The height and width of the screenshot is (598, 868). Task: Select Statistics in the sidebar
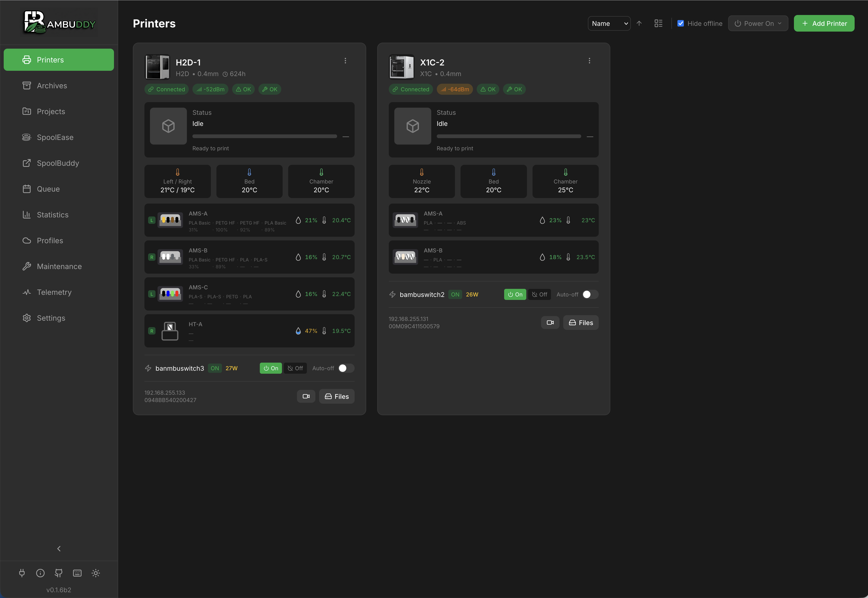[x=53, y=214]
